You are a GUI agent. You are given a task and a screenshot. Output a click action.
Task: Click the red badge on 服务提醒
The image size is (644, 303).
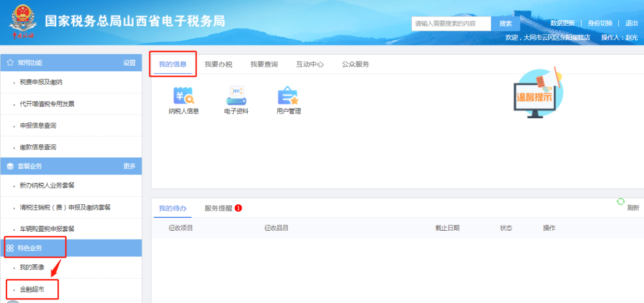[238, 208]
